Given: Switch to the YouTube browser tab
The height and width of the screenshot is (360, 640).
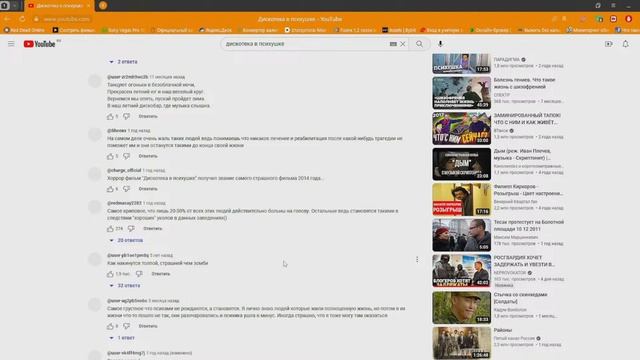Looking at the screenshot, I should click(x=60, y=6).
